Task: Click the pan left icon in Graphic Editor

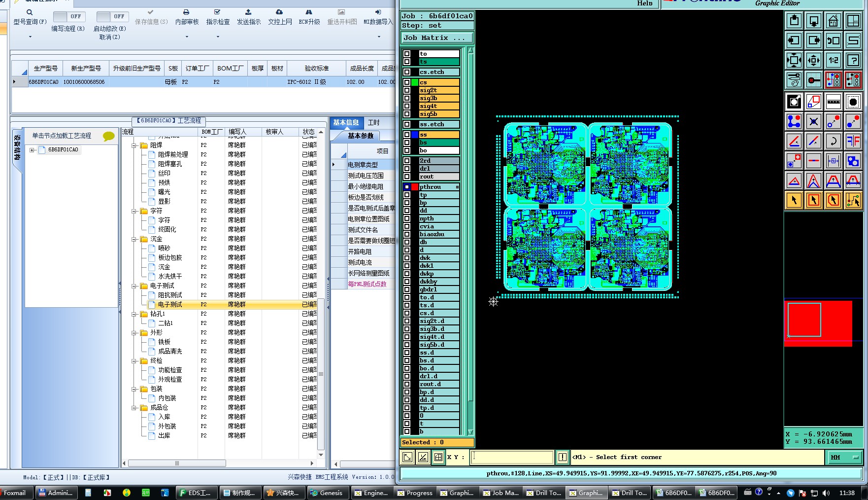Action: click(794, 40)
